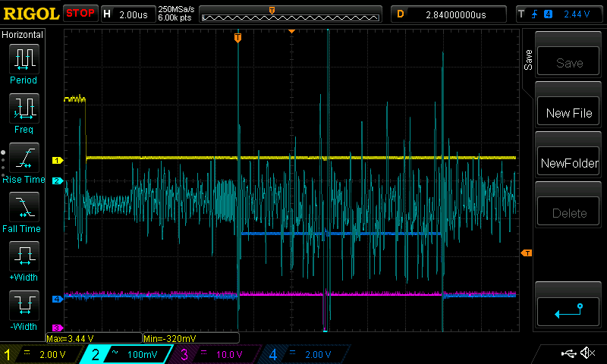Image resolution: width=607 pixels, height=364 pixels.
Task: Open the Horizontal measurement menu header
Action: coord(24,35)
